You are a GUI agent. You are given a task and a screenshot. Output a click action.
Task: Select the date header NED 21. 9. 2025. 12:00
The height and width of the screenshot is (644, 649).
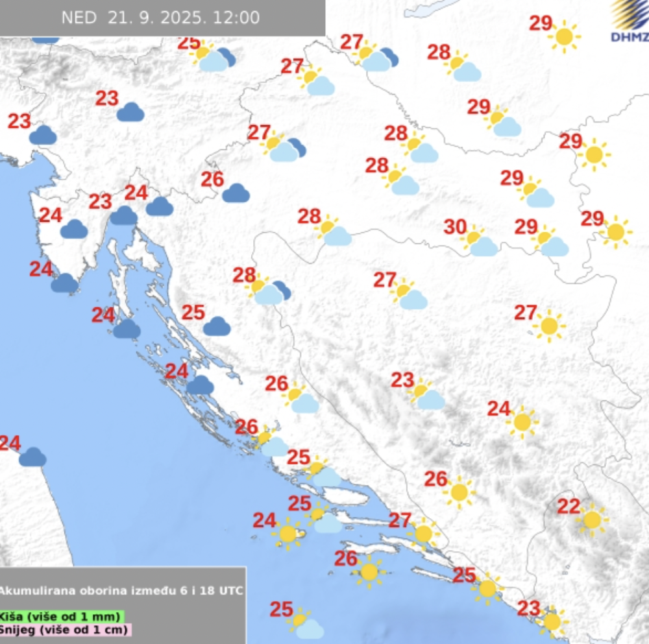(160, 18)
